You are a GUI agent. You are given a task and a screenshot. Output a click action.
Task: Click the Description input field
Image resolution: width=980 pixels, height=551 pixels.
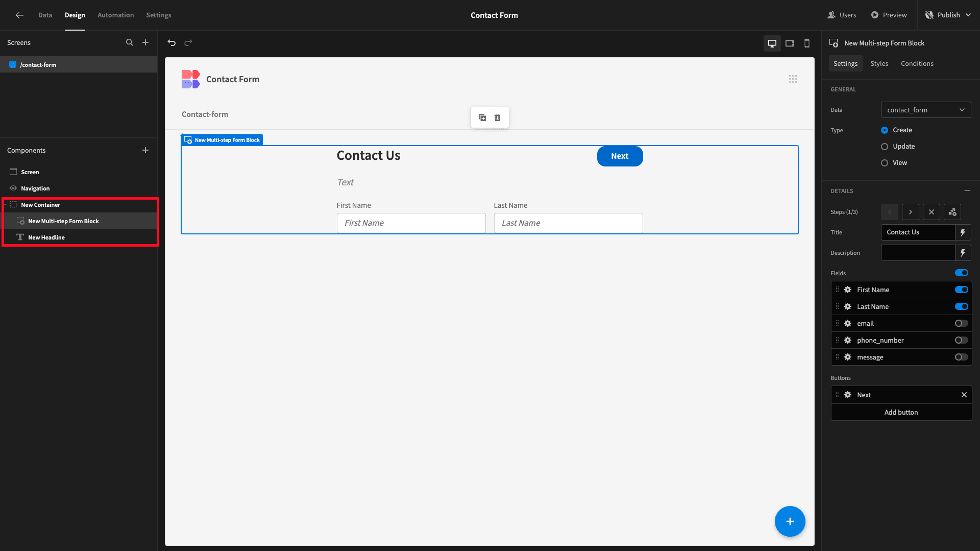point(918,253)
